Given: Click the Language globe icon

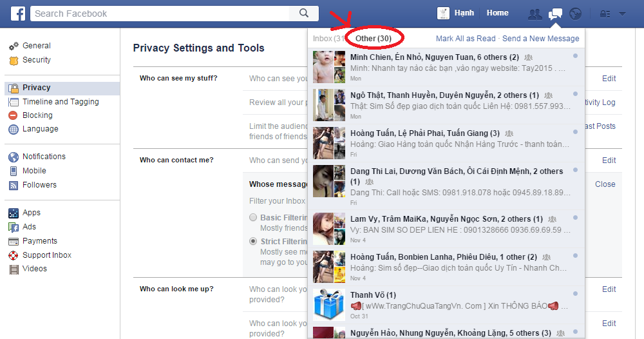Looking at the screenshot, I should tap(14, 130).
